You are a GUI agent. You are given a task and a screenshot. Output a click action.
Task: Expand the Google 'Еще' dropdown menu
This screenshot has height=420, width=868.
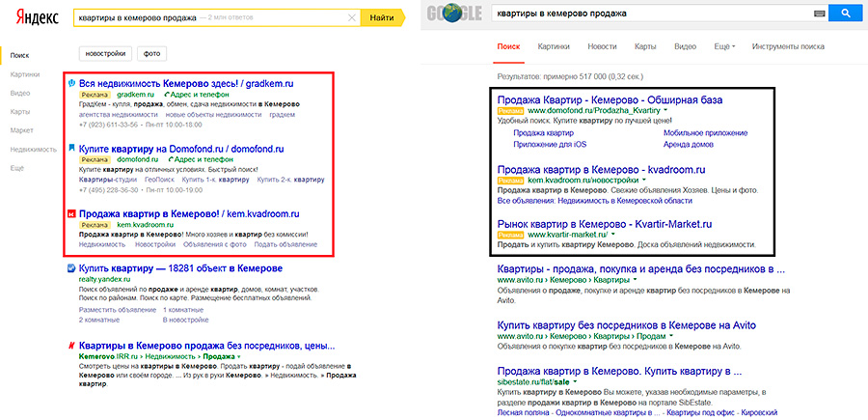(x=725, y=46)
